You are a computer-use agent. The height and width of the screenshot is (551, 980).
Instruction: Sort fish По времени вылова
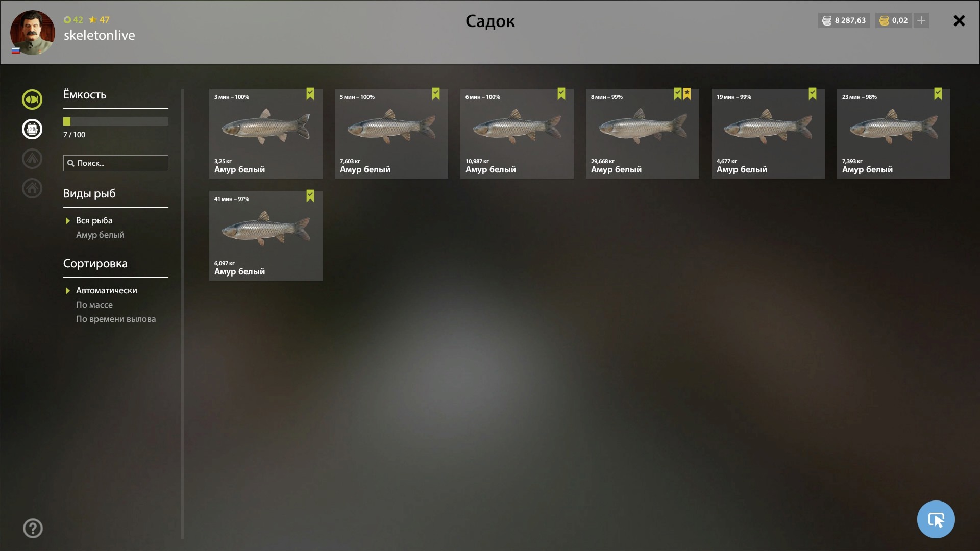point(116,319)
